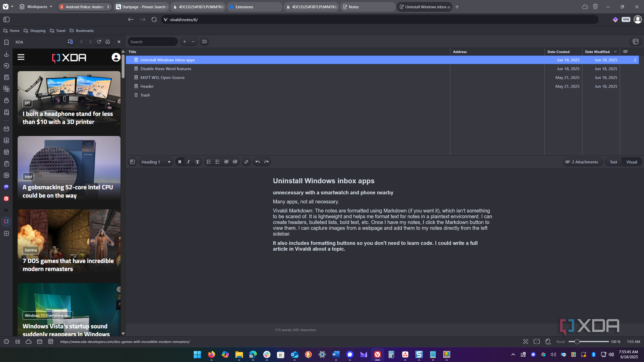Delete the selected note with the minus button
Screen dimensions: 644x362
193,42
